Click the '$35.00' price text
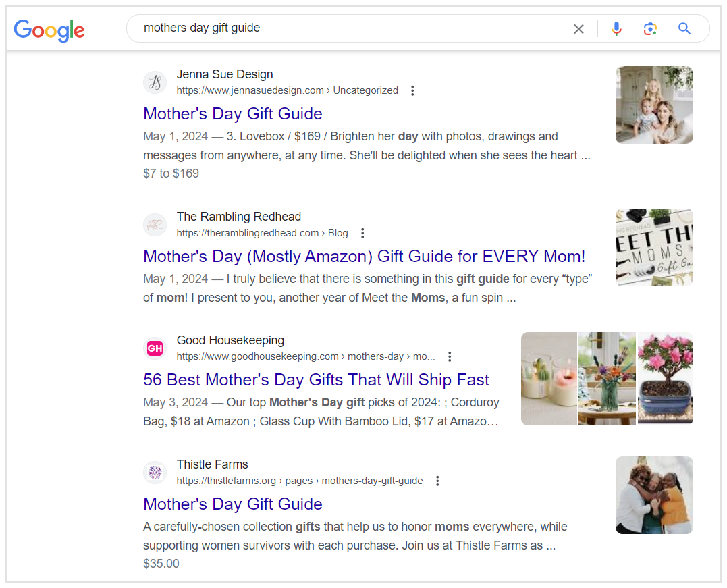The image size is (727, 588). click(161, 564)
